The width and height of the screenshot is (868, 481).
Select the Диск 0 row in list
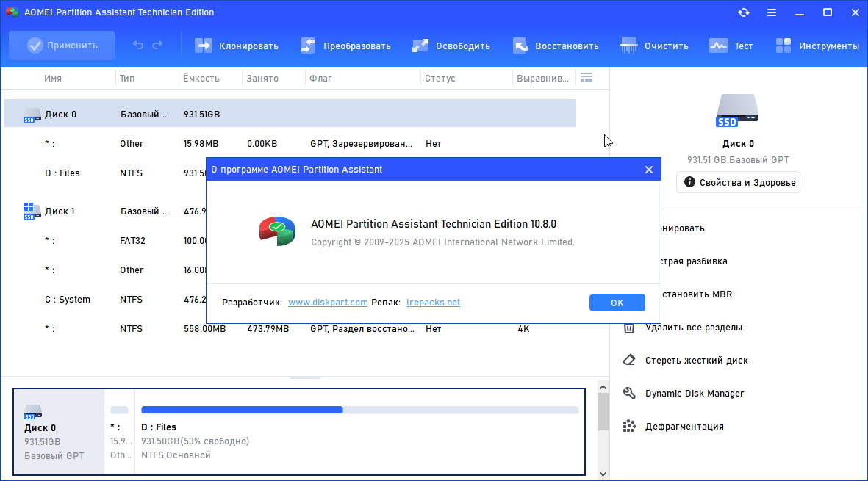(290, 114)
